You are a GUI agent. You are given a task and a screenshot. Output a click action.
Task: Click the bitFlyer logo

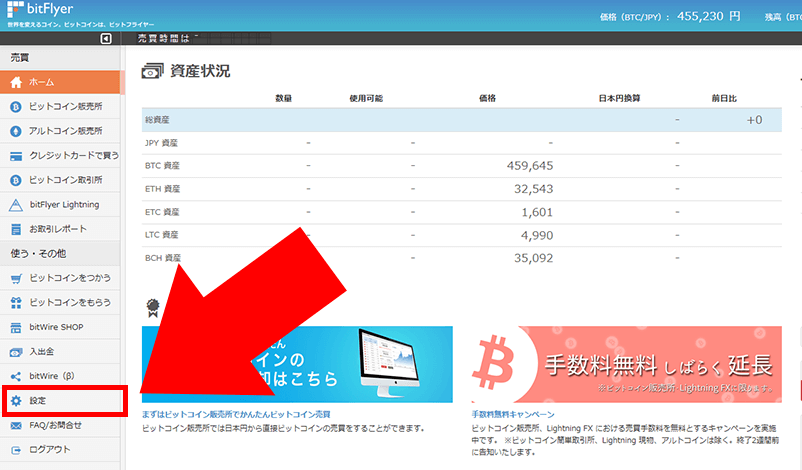point(45,13)
